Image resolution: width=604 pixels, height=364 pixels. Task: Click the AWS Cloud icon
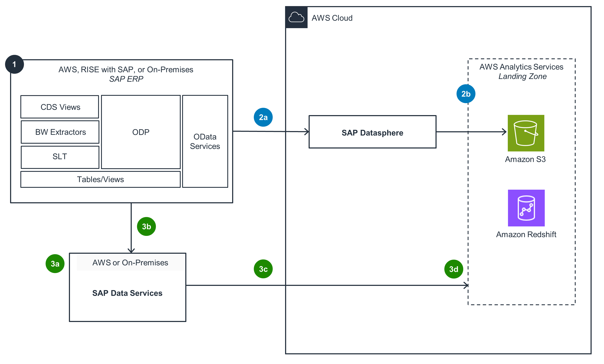296,17
